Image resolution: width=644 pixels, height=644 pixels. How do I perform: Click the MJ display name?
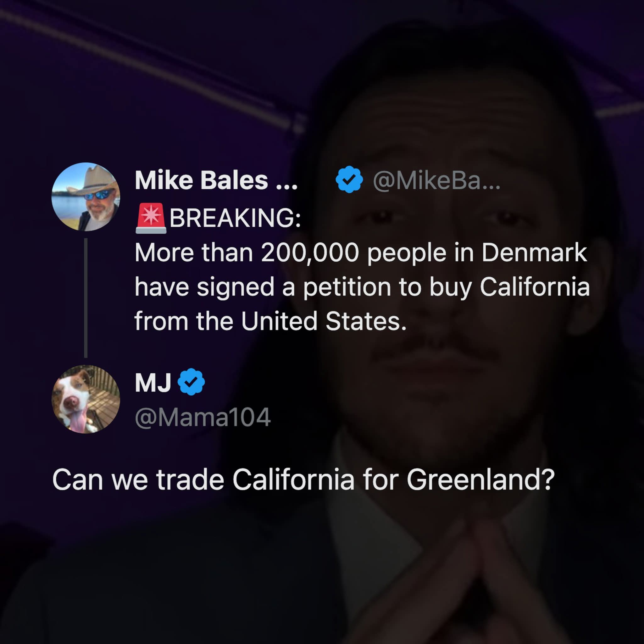pos(153,383)
